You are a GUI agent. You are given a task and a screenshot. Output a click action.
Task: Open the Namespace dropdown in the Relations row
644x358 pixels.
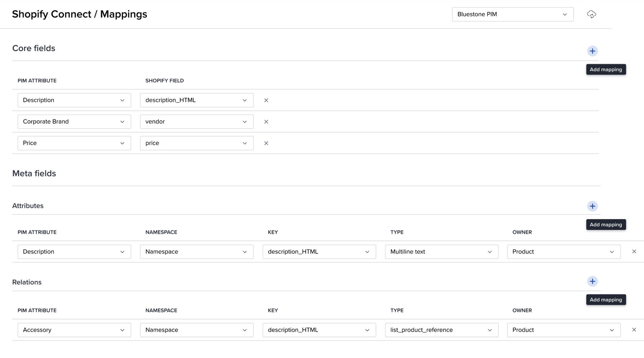tap(196, 330)
